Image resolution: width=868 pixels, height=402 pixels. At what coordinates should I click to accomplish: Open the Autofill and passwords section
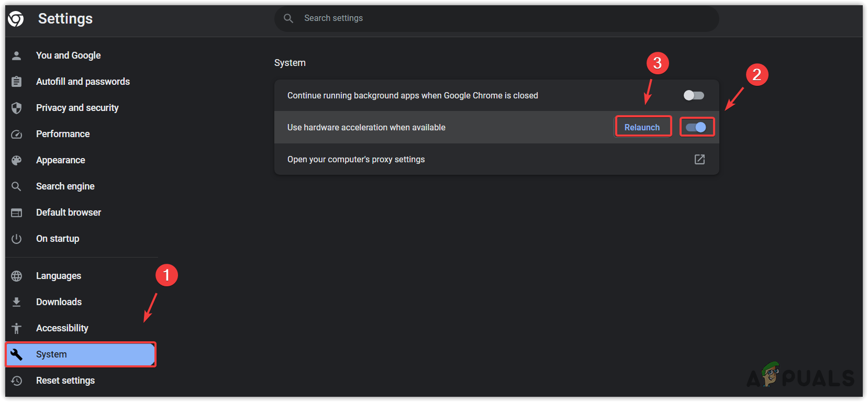tap(83, 82)
